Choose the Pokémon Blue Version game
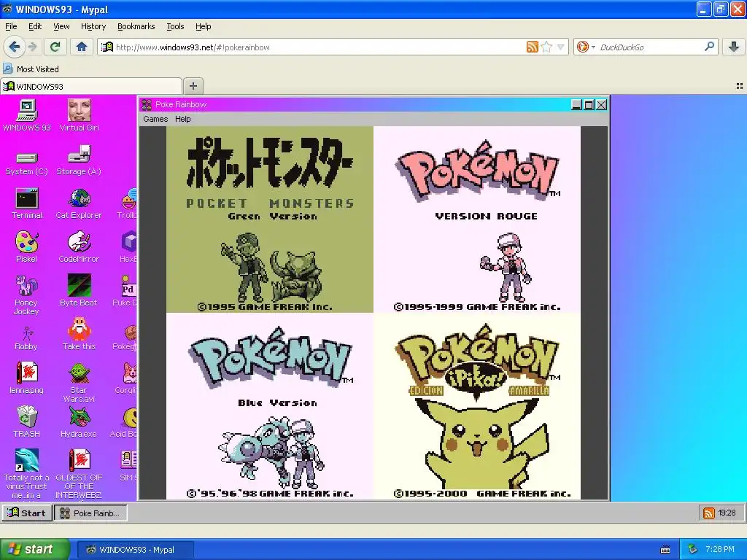 click(270, 406)
